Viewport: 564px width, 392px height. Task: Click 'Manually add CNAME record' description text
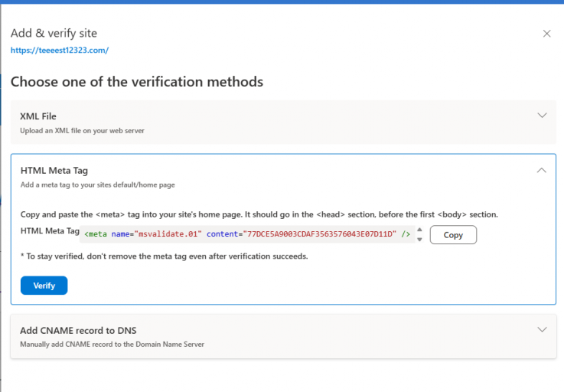112,344
